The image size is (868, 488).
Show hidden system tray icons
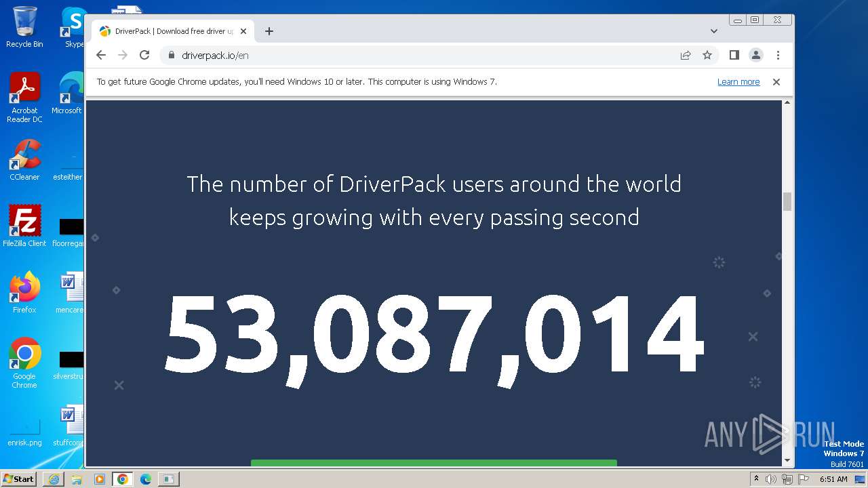757,479
